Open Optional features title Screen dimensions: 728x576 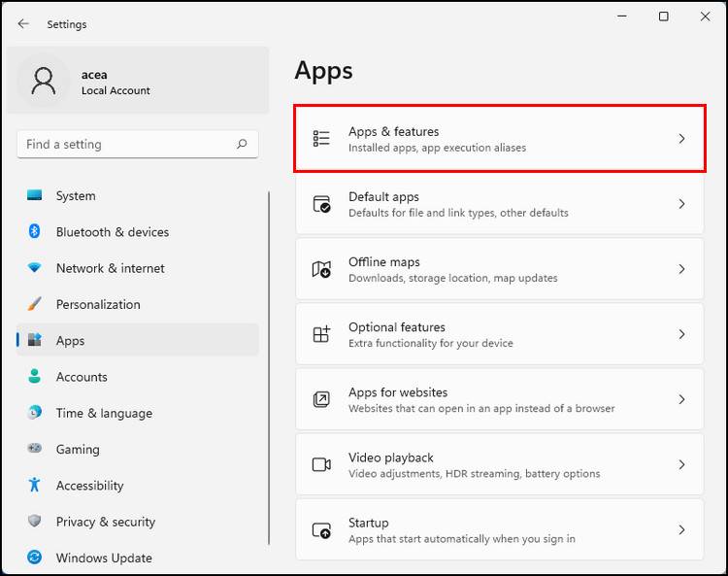(397, 327)
